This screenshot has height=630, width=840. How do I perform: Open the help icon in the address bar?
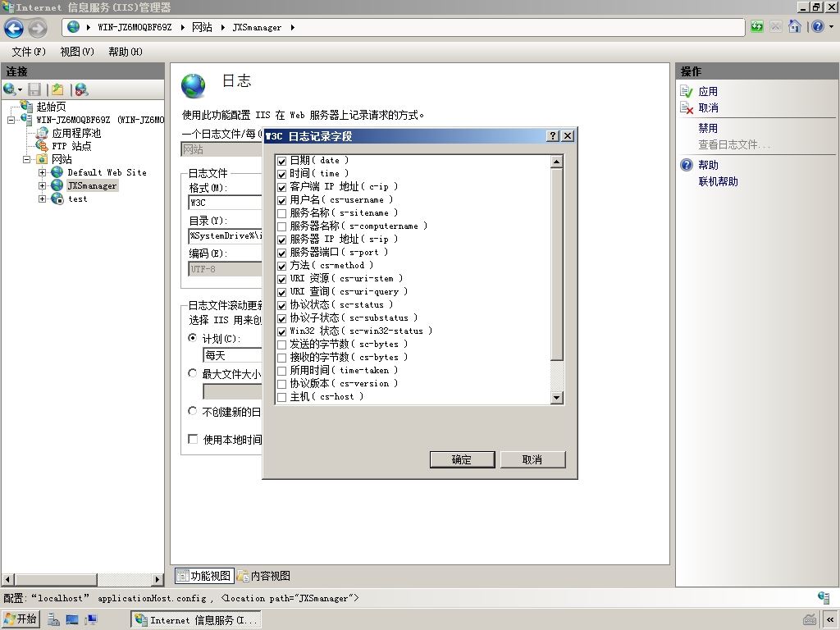[818, 27]
